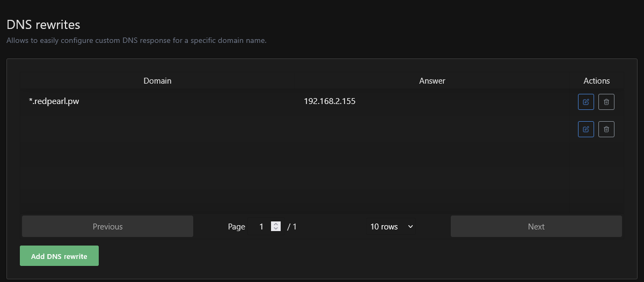Click the DNS rewrites page heading
Viewport: 644px width, 282px height.
pyautogui.click(x=43, y=25)
